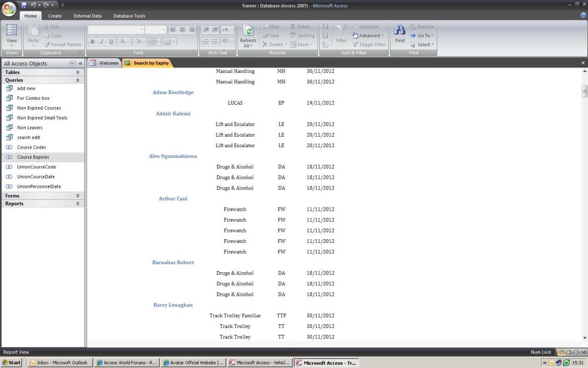Select the 'UnionPersonnelDate' query

43,186
